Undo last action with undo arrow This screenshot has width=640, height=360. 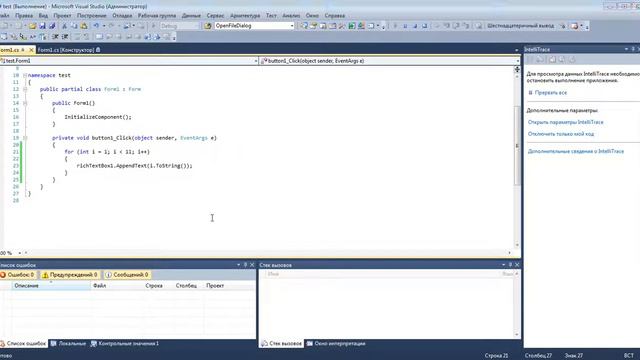[x=96, y=26]
